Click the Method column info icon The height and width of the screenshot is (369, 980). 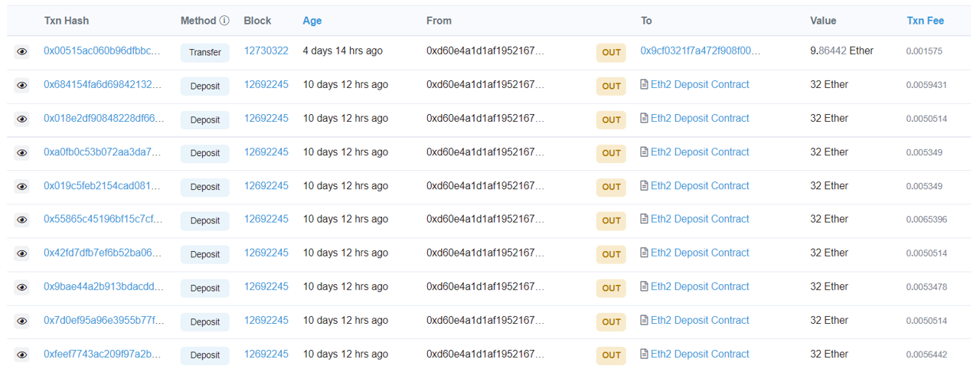tap(224, 21)
